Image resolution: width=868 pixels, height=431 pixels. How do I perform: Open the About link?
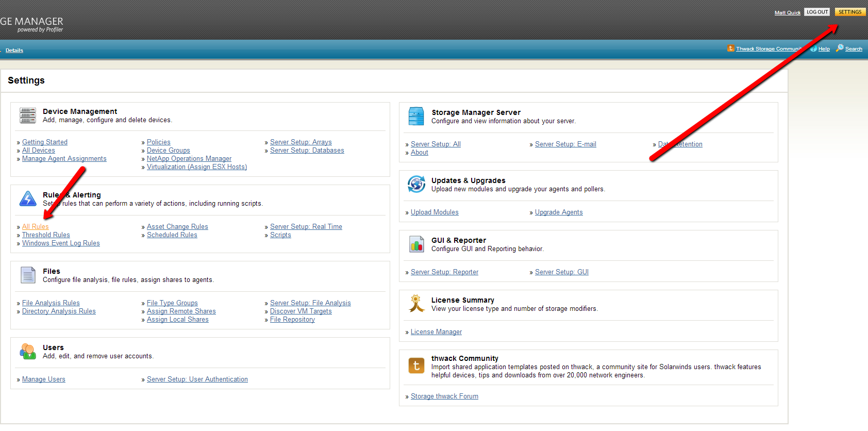point(420,153)
